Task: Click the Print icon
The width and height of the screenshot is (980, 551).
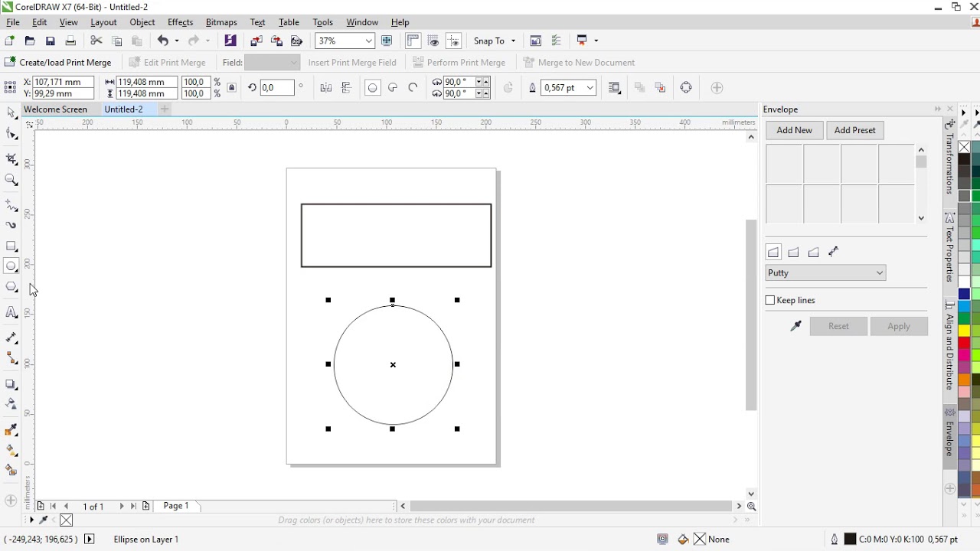Action: (x=70, y=41)
